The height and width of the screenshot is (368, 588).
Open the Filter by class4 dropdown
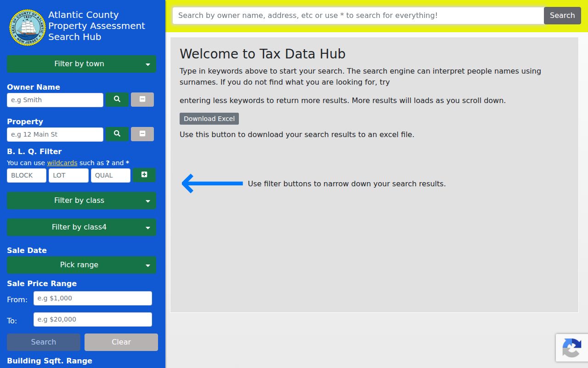81,227
